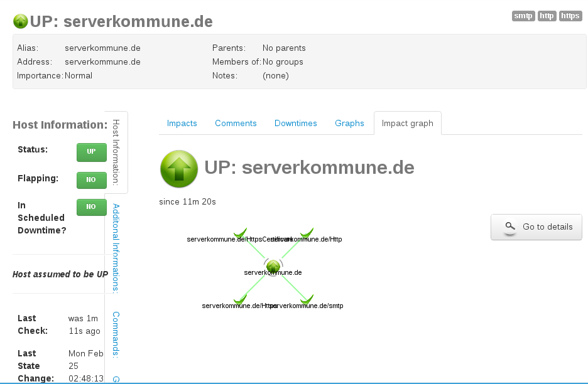Toggle the green UP status indicator

click(91, 152)
